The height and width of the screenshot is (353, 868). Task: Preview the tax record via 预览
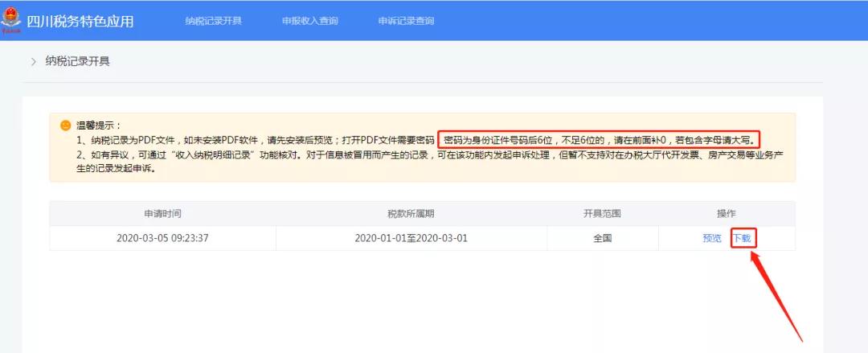tap(712, 238)
